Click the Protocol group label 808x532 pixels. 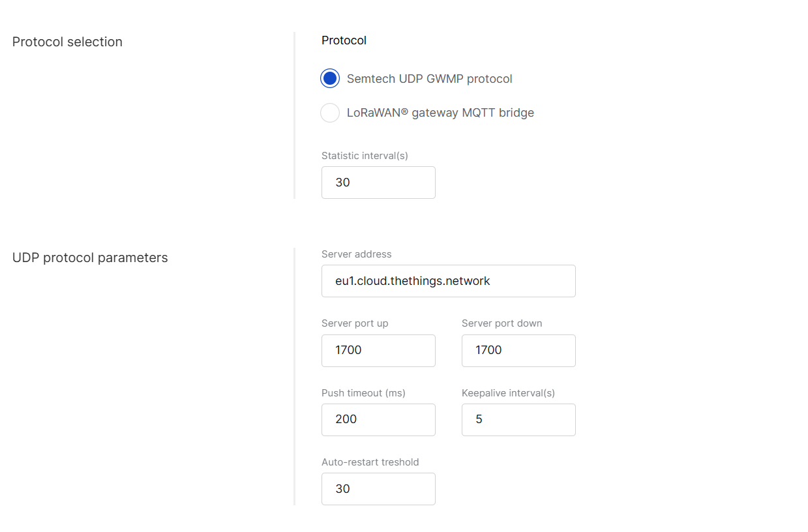[344, 40]
